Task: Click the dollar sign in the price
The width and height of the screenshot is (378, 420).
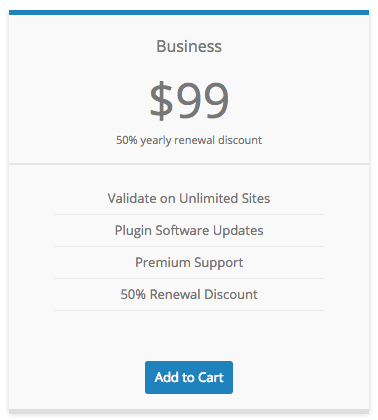Action: click(x=161, y=100)
